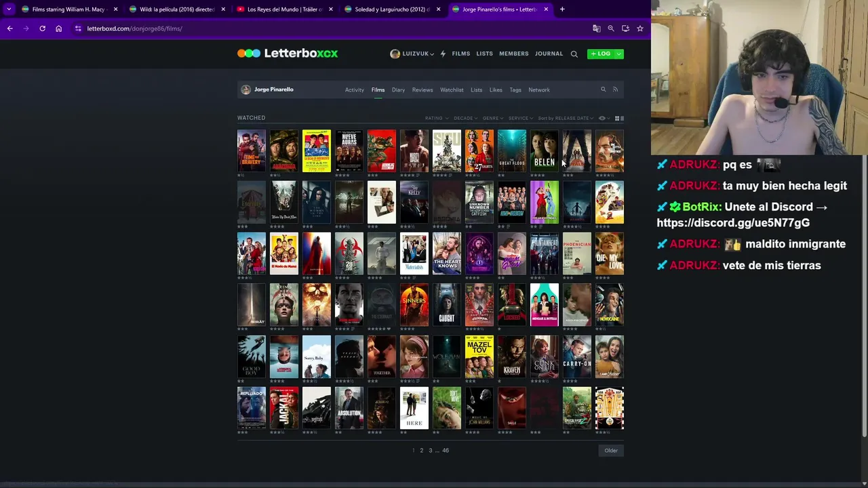868x488 pixels.
Task: Switch to grid view layout
Action: tap(616, 118)
